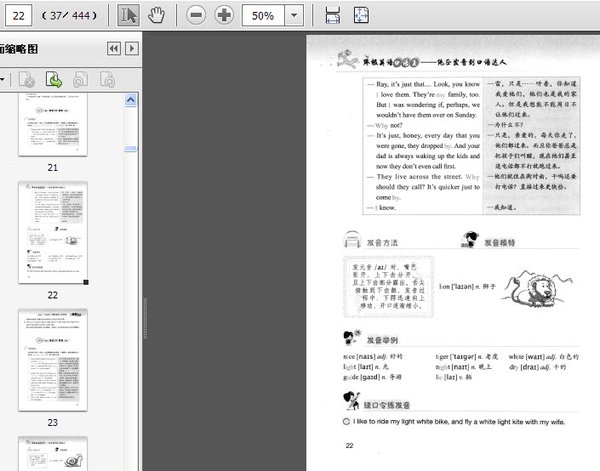Click the page number 22 at document bottom
The width and height of the screenshot is (600, 471).
tap(349, 446)
